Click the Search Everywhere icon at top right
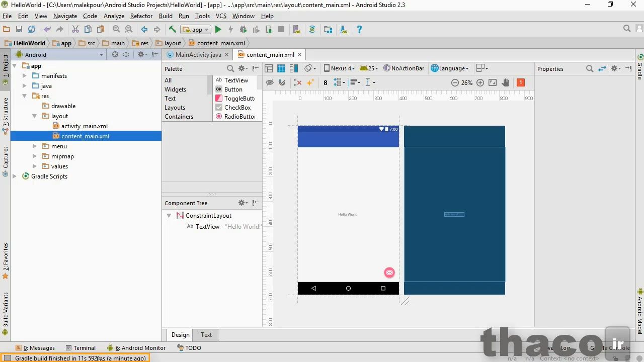This screenshot has height=362, width=644. [627, 29]
